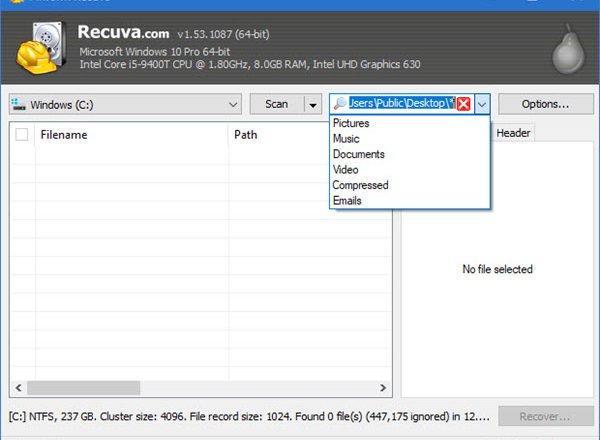The height and width of the screenshot is (440, 600).
Task: Click the v1.53.1087 (64-bit) version text
Action: pos(223,34)
